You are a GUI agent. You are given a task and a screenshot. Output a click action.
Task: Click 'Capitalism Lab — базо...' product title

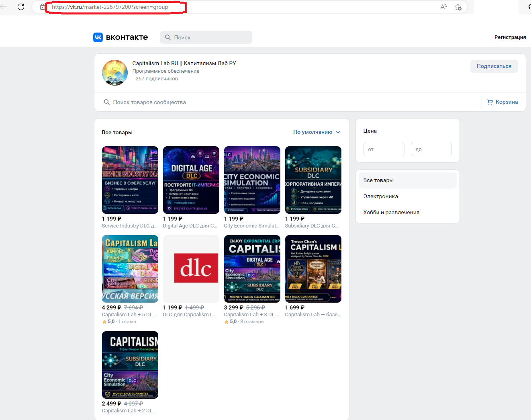pyautogui.click(x=313, y=315)
